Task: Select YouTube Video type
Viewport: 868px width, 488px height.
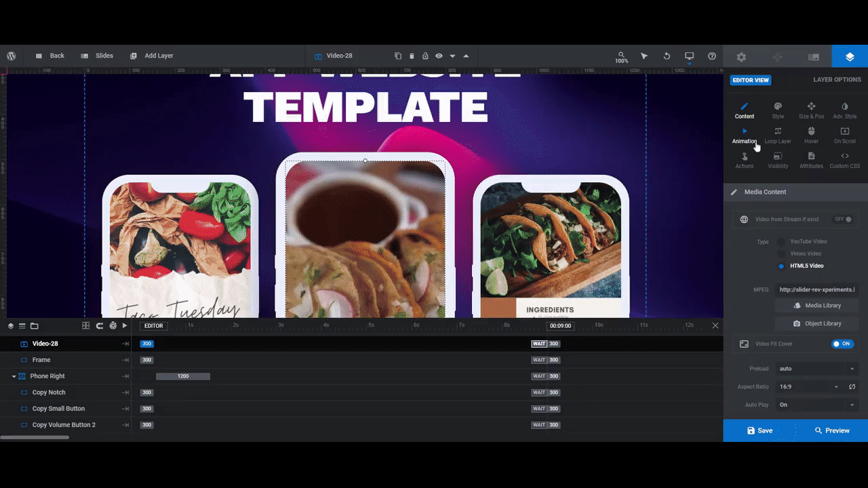Action: [781, 241]
